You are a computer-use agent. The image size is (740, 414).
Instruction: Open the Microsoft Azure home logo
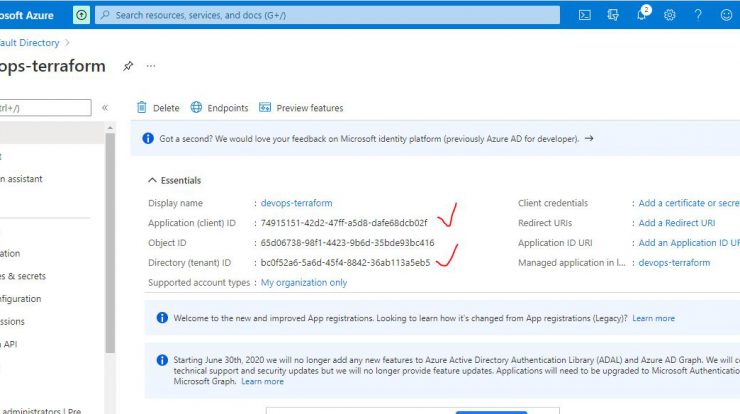click(27, 15)
